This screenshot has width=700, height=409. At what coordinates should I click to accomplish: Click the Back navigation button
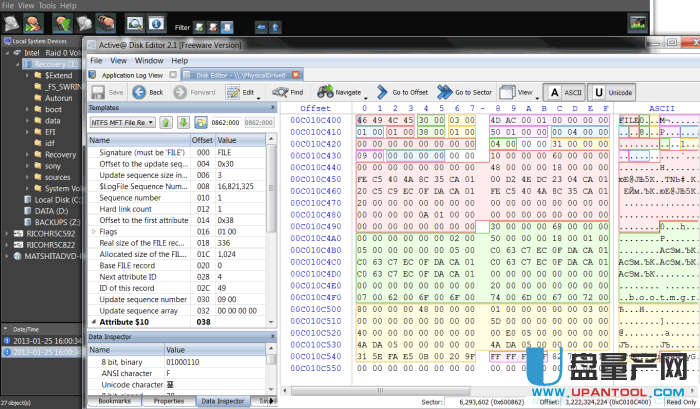(148, 92)
